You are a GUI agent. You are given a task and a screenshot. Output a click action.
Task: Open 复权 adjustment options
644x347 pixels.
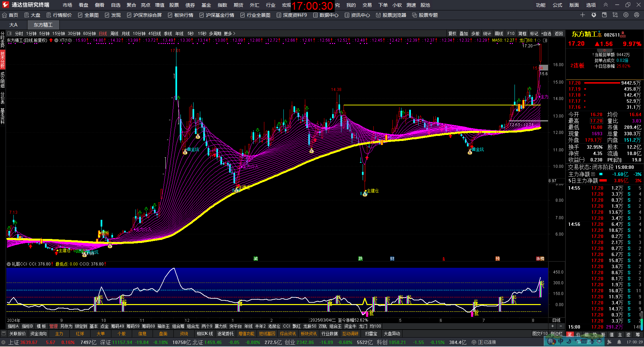click(x=452, y=34)
